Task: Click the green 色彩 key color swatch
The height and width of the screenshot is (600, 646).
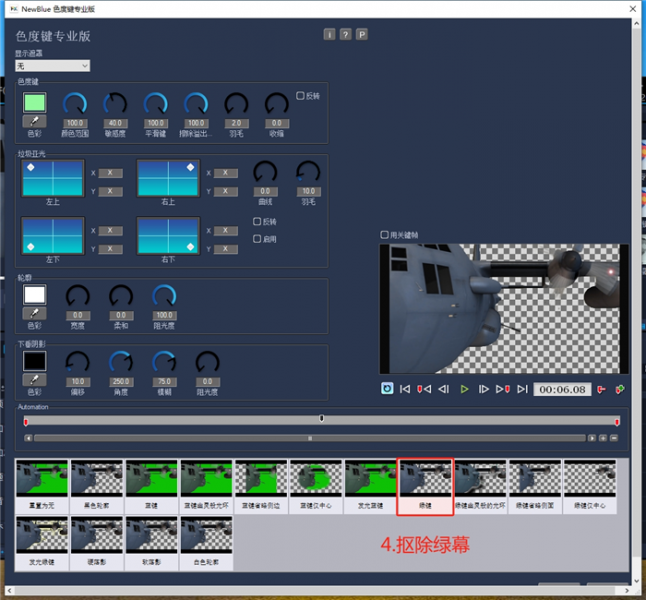Action: (x=35, y=102)
